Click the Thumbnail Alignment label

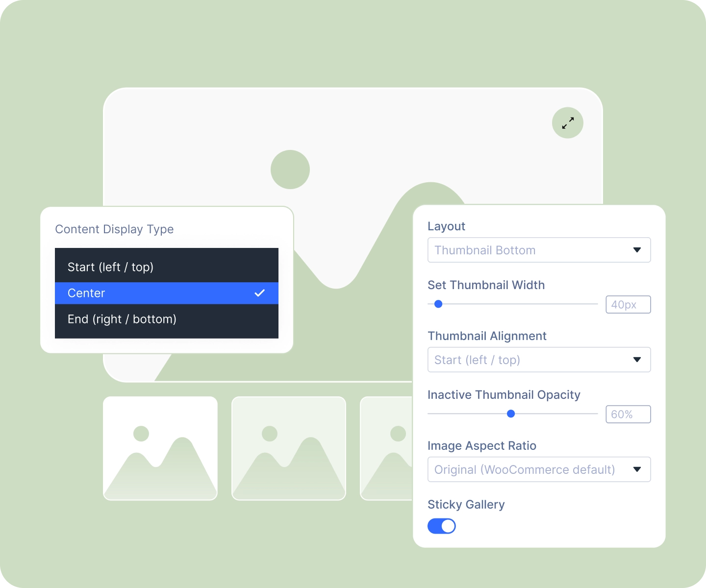pos(487,336)
